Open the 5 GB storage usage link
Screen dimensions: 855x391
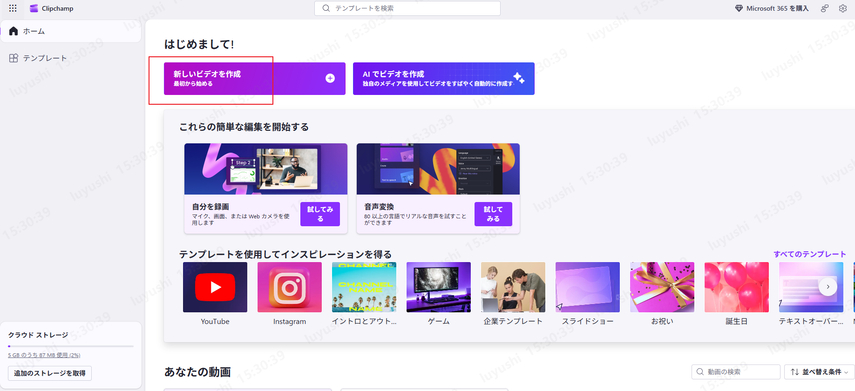[x=44, y=355]
